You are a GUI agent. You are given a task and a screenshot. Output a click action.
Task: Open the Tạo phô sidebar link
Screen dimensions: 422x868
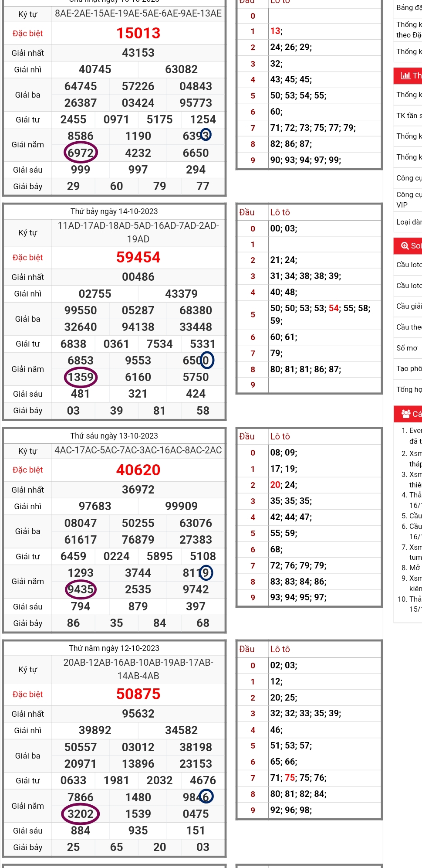tap(408, 368)
